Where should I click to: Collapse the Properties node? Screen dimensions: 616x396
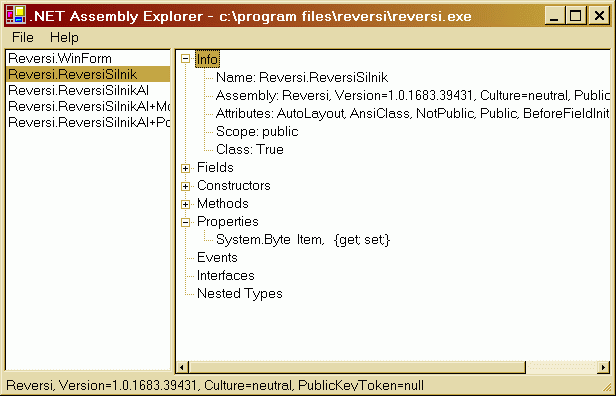point(185,222)
